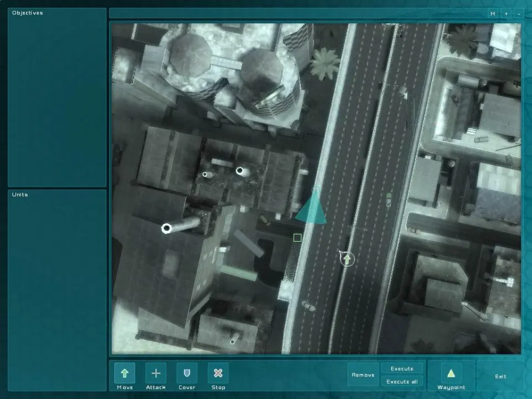Activate the Cover shield command
The width and height of the screenshot is (532, 399).
(x=187, y=373)
